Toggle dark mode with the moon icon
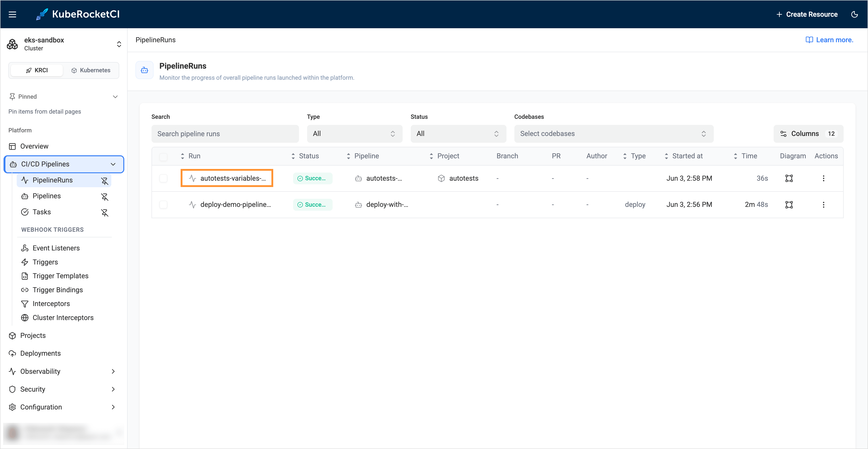 [854, 14]
